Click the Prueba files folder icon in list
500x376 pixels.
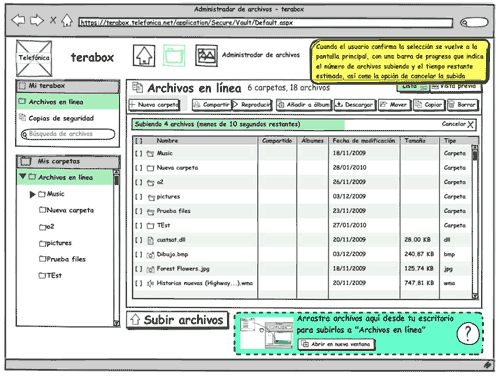point(151,212)
